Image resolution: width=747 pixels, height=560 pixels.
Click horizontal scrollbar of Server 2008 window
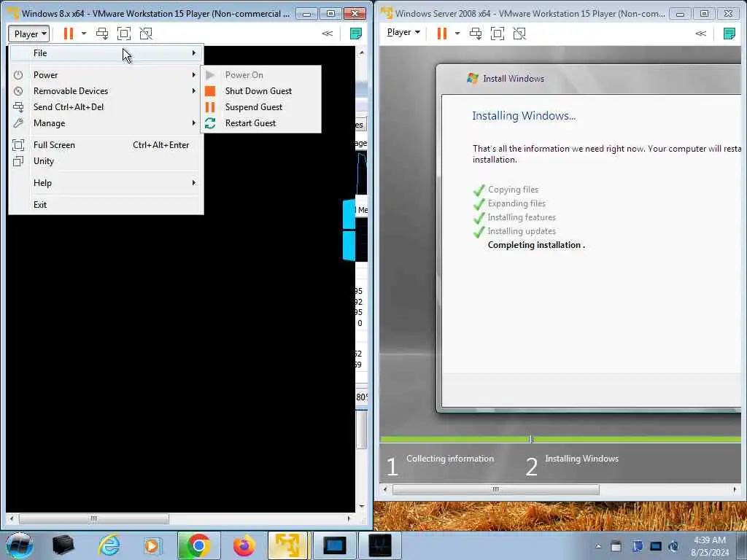click(x=496, y=489)
